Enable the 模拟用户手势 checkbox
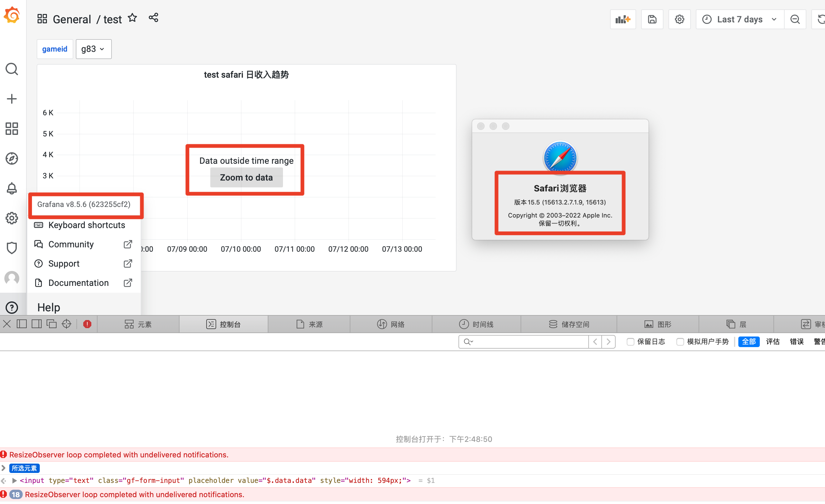Screen dimensions: 825x504 (680, 341)
